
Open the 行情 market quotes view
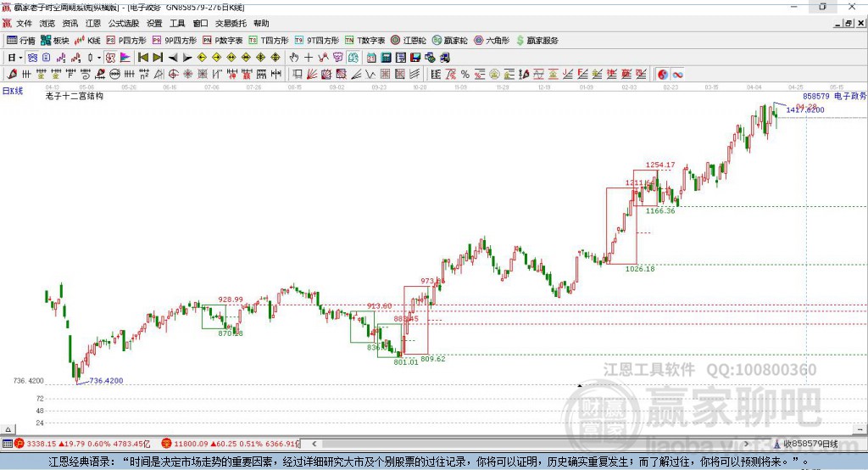coord(20,41)
